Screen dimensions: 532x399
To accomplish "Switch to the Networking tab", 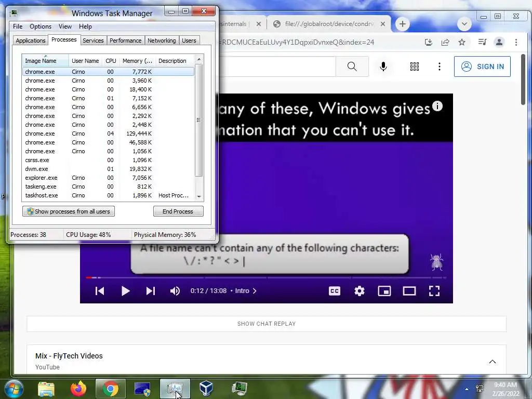I will [x=162, y=41].
